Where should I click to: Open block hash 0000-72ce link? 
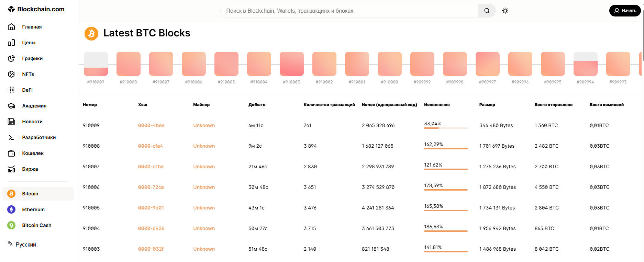151,187
